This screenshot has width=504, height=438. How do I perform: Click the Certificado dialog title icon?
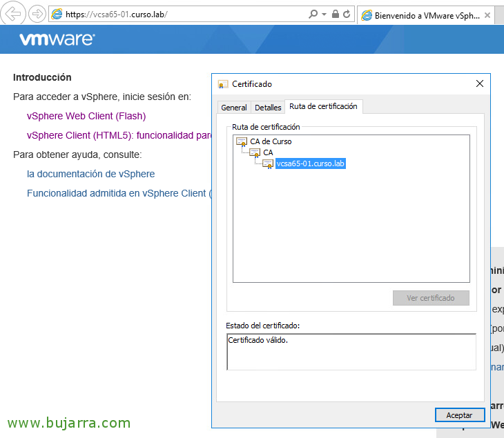pyautogui.click(x=223, y=84)
